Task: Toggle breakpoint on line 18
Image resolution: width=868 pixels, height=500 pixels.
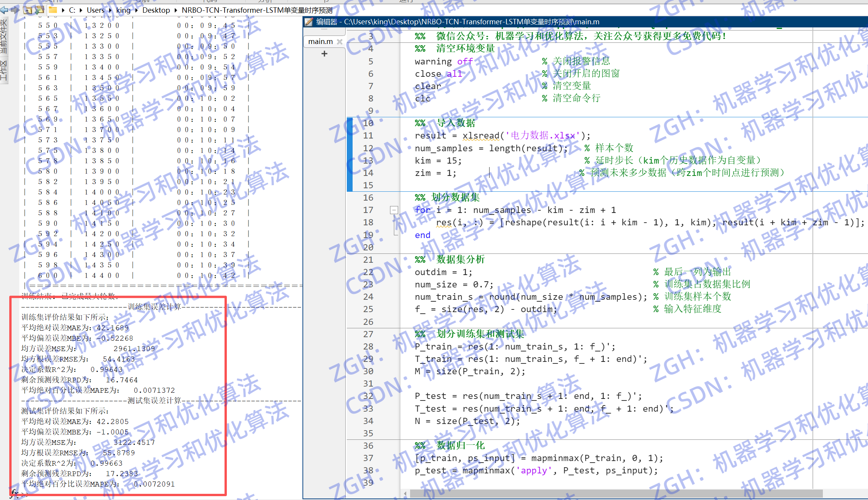Action: (x=368, y=223)
